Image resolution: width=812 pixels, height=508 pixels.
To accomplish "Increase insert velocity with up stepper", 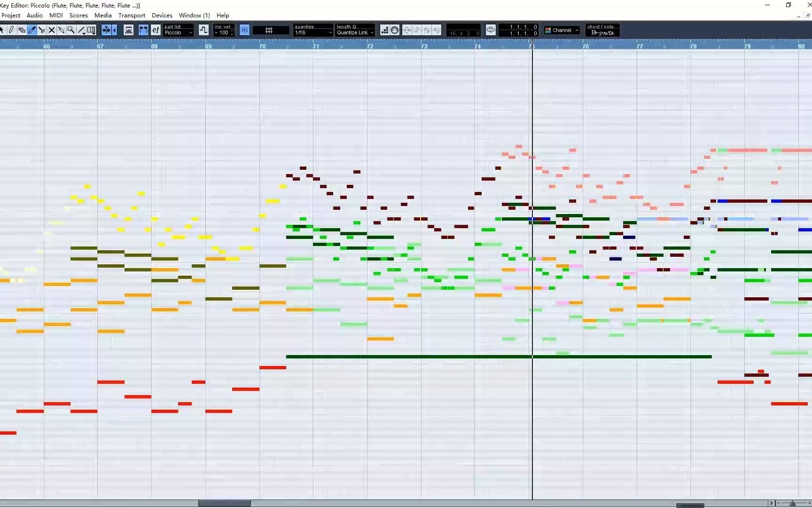I will (x=232, y=31).
